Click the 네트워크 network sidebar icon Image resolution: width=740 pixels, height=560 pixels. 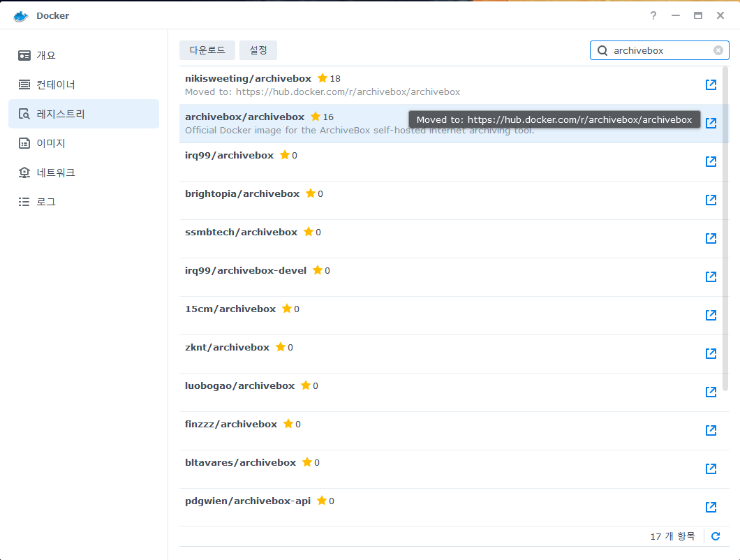tap(24, 172)
